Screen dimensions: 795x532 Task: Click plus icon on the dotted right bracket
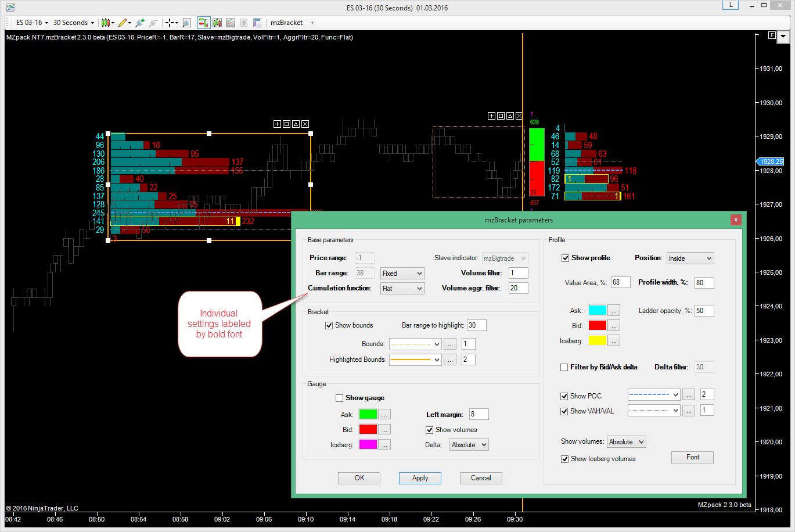[x=491, y=116]
